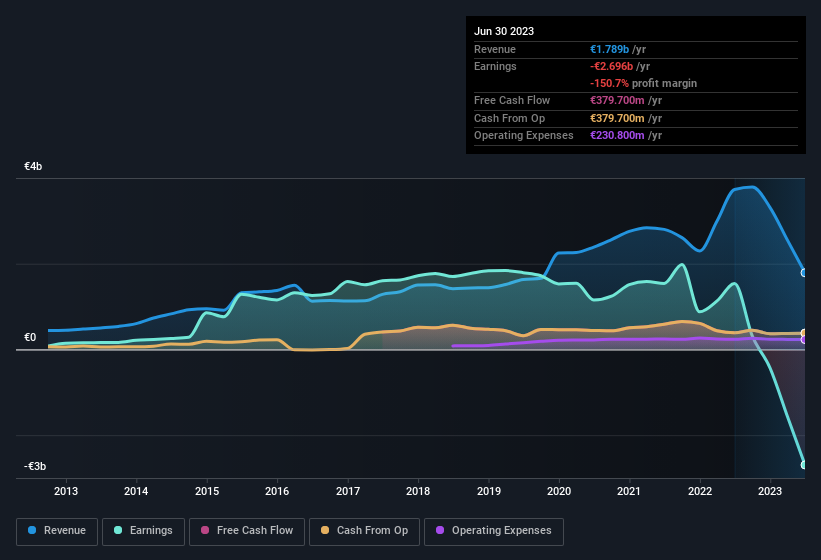The height and width of the screenshot is (560, 821).
Task: Click the 2017 x-axis label
Action: tap(348, 491)
